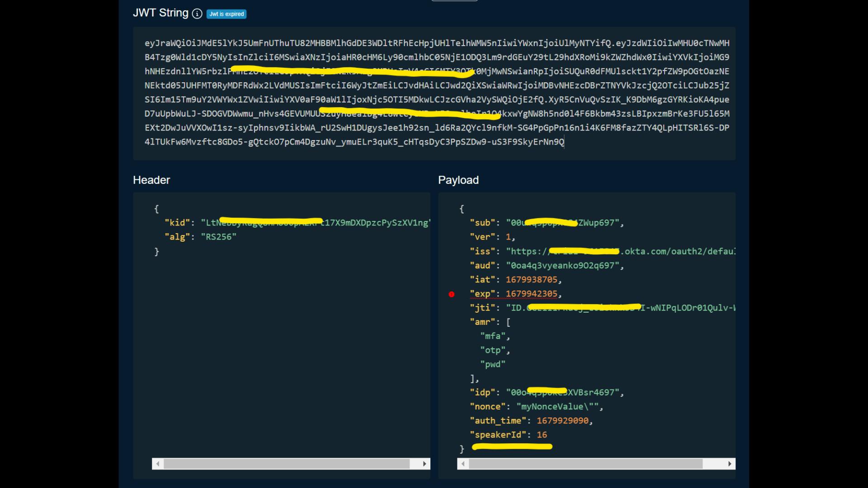Click the "iat" key in Payload
The height and width of the screenshot is (488, 868).
click(x=482, y=279)
